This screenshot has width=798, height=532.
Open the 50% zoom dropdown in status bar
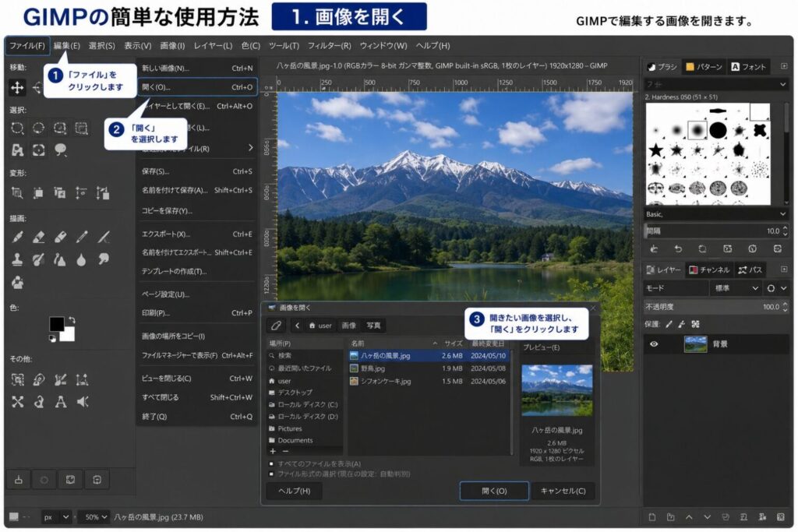(x=95, y=517)
